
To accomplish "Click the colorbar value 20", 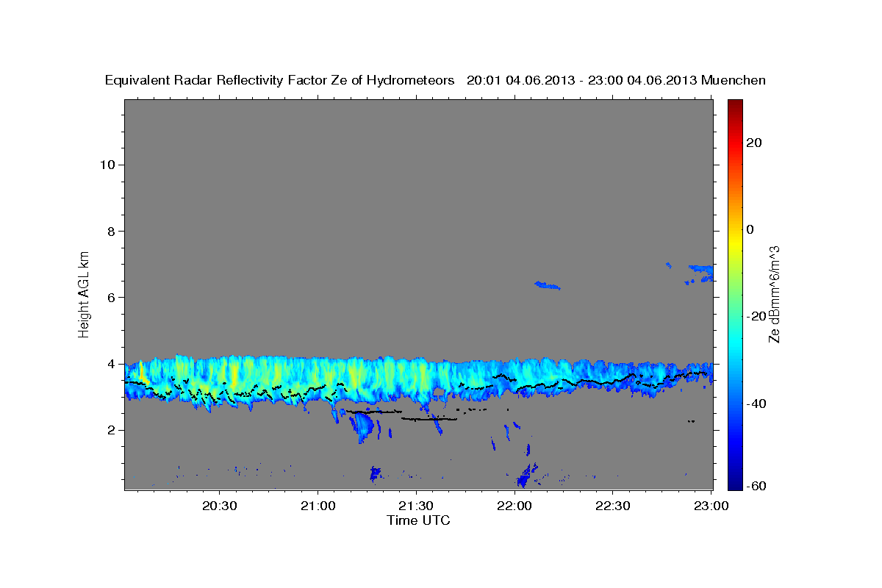I will [x=756, y=143].
